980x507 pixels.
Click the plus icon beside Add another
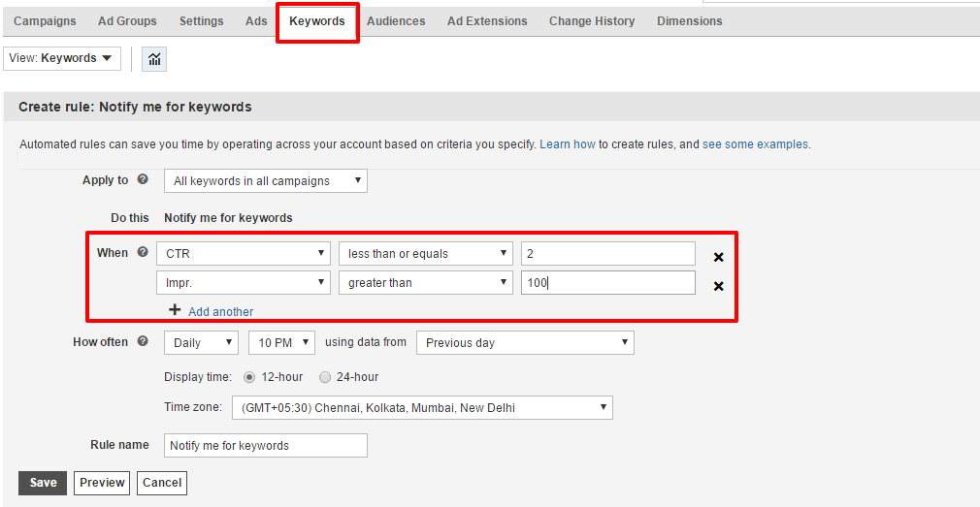pyautogui.click(x=175, y=309)
